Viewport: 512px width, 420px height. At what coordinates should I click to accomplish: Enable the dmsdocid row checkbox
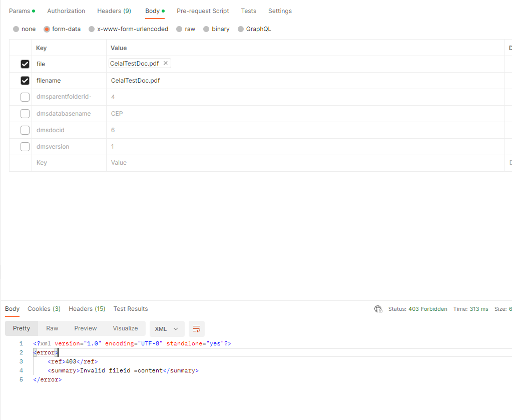25,130
